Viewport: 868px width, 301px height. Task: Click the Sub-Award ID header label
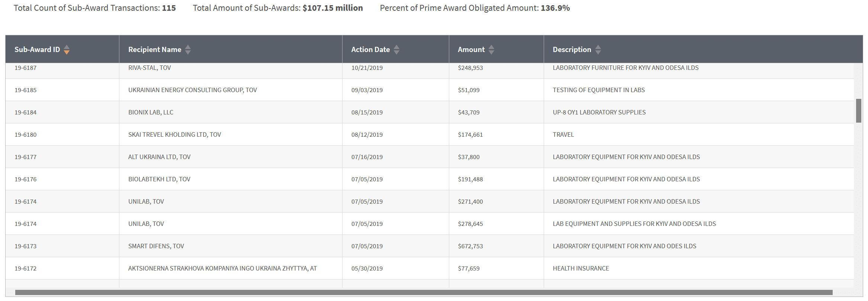click(x=37, y=49)
